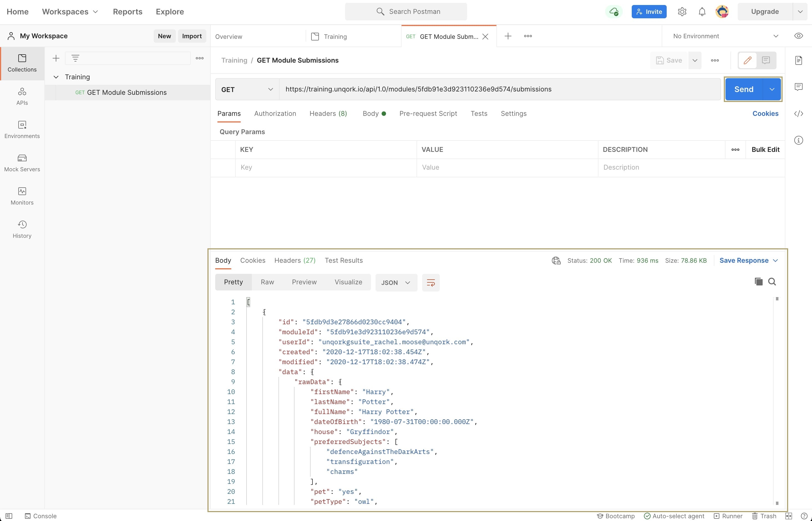Click the Import button
Viewport: 812px width, 521px height.
(192, 36)
